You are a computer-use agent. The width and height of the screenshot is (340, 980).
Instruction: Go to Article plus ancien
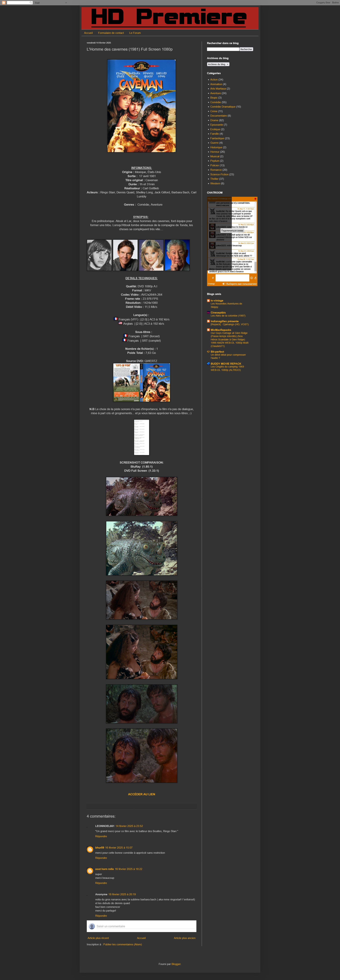(x=185, y=938)
